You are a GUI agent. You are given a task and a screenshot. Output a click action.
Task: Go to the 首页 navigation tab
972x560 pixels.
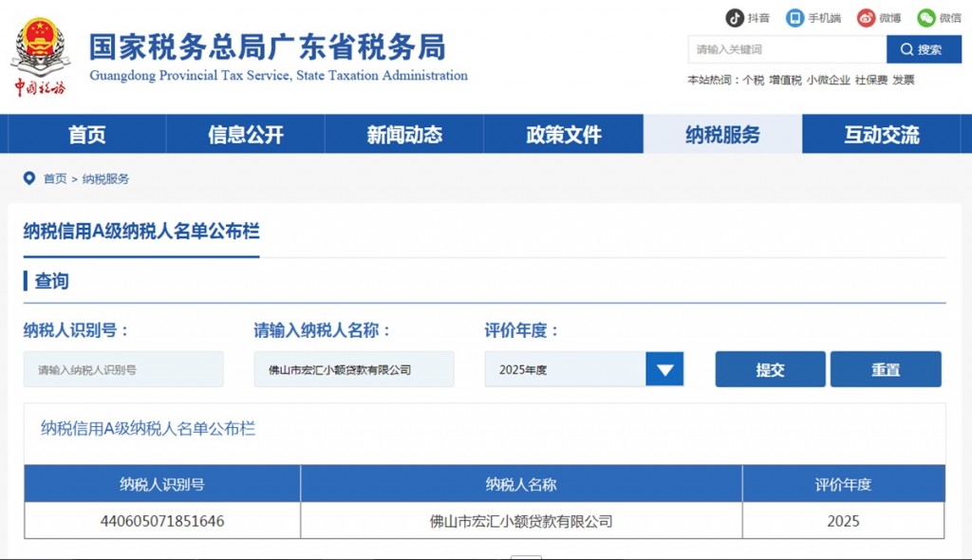click(x=86, y=134)
